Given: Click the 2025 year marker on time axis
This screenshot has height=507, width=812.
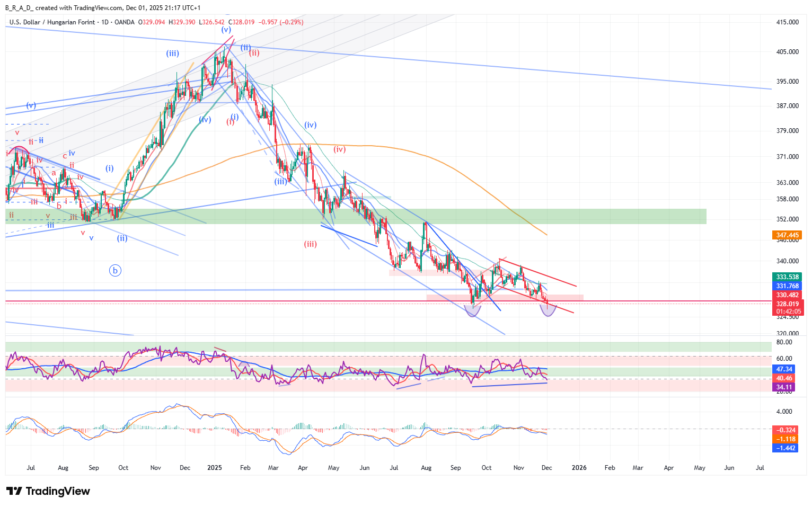Looking at the screenshot, I should (x=215, y=468).
